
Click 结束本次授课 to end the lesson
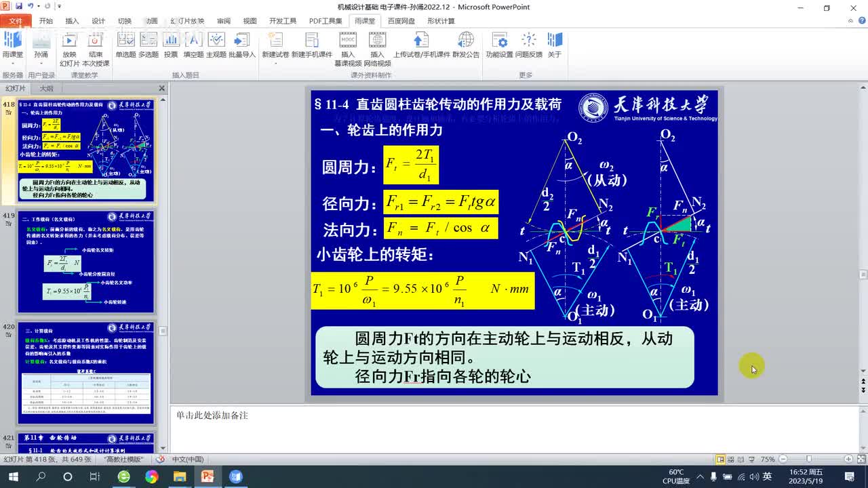point(96,49)
